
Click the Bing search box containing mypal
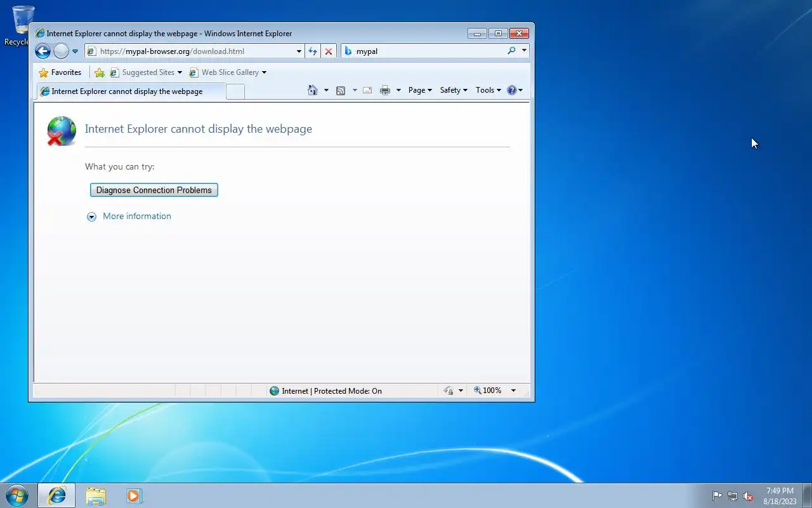pos(423,51)
